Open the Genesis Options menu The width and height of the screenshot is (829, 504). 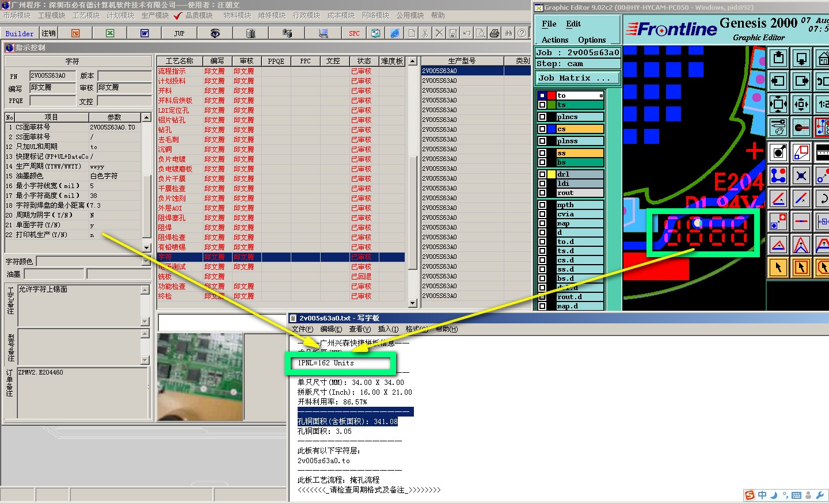coord(592,40)
